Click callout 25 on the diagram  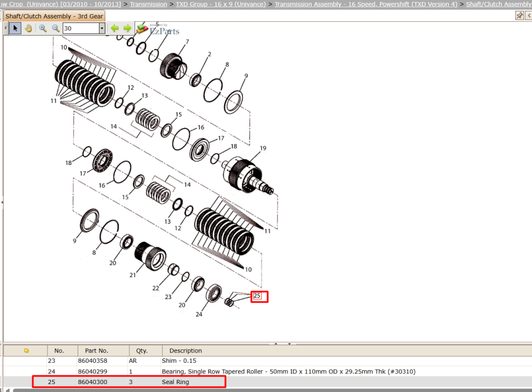[257, 296]
